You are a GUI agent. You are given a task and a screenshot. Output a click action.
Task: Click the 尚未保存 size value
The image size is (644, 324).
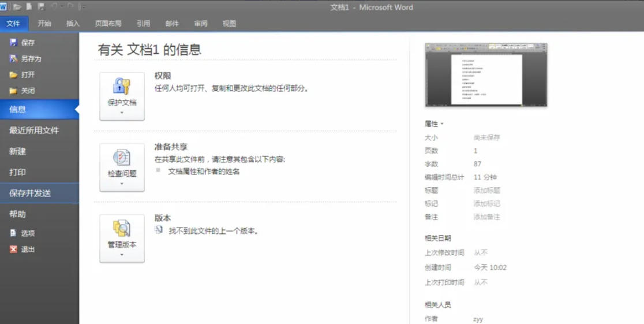click(x=486, y=137)
